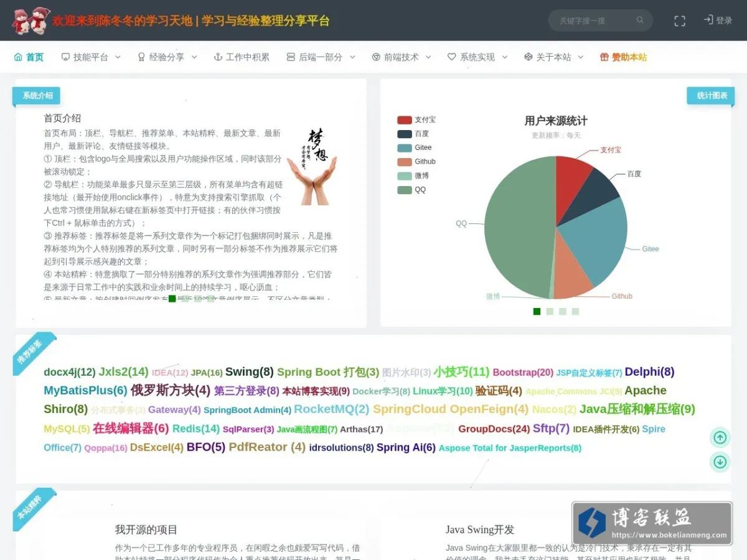
Task: Click scroll-to-bottom arrow button
Action: (720, 462)
